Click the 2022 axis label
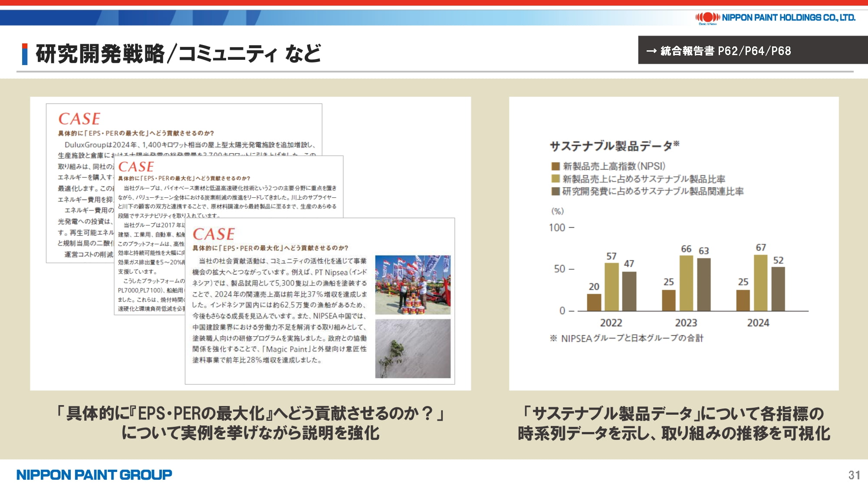 click(x=611, y=323)
